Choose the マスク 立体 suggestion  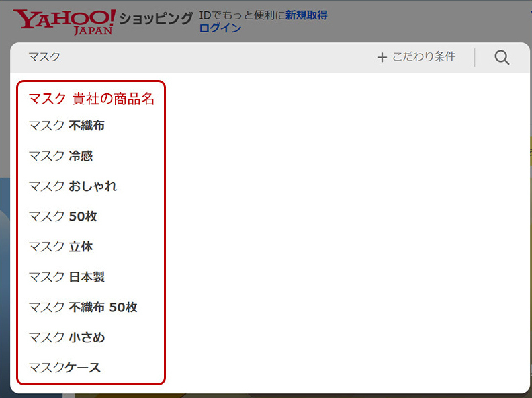pyautogui.click(x=60, y=247)
